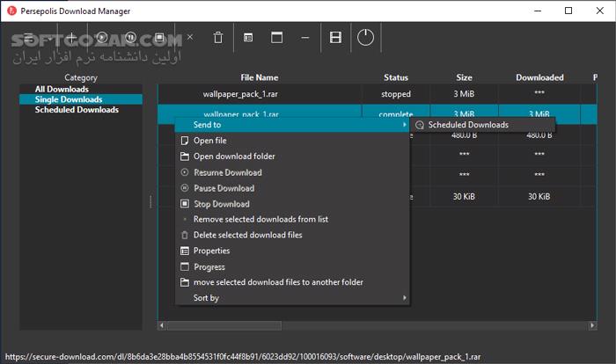Click the stop download toolbar icon
This screenshot has height=364, width=616.
coord(159,38)
